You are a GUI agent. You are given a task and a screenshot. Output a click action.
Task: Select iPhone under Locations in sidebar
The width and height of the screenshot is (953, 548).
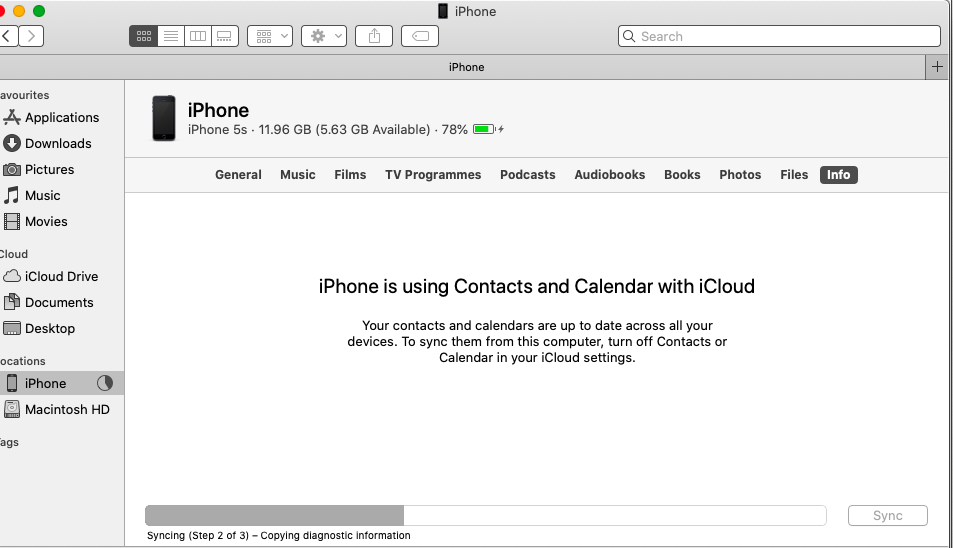click(61, 383)
